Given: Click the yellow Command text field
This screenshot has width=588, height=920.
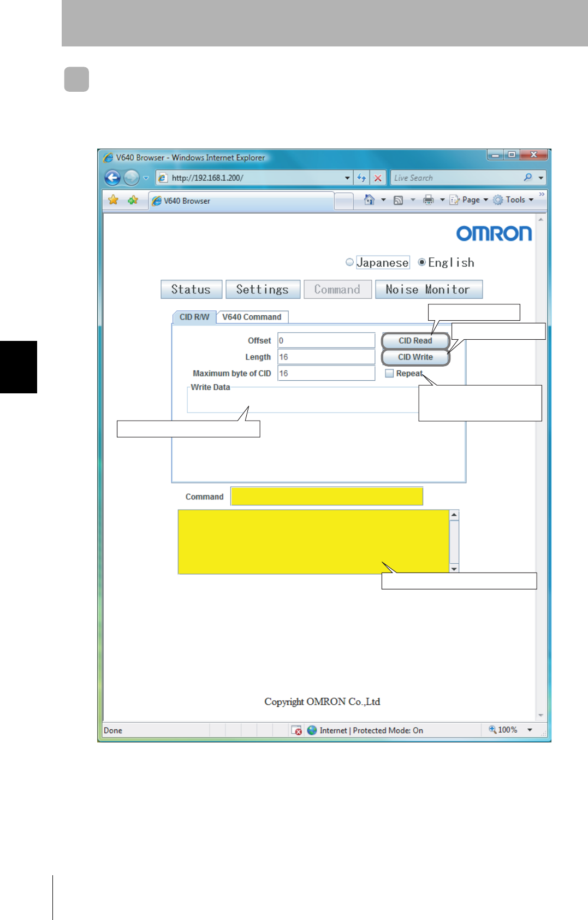Looking at the screenshot, I should pos(326,496).
